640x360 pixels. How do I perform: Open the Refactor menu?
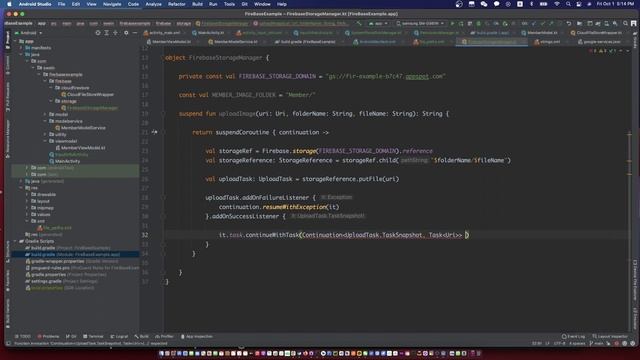coord(177,4)
